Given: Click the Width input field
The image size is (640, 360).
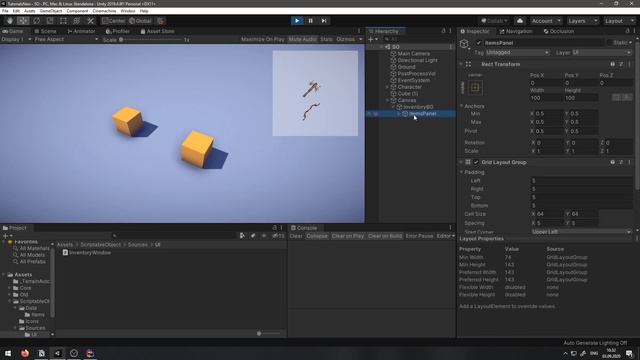Looking at the screenshot, I should [546, 98].
